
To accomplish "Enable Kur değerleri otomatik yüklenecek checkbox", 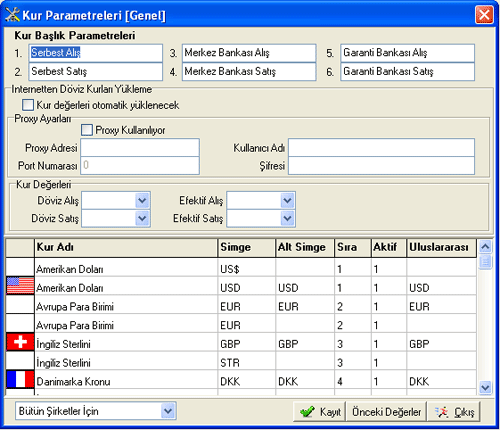I will pos(28,105).
